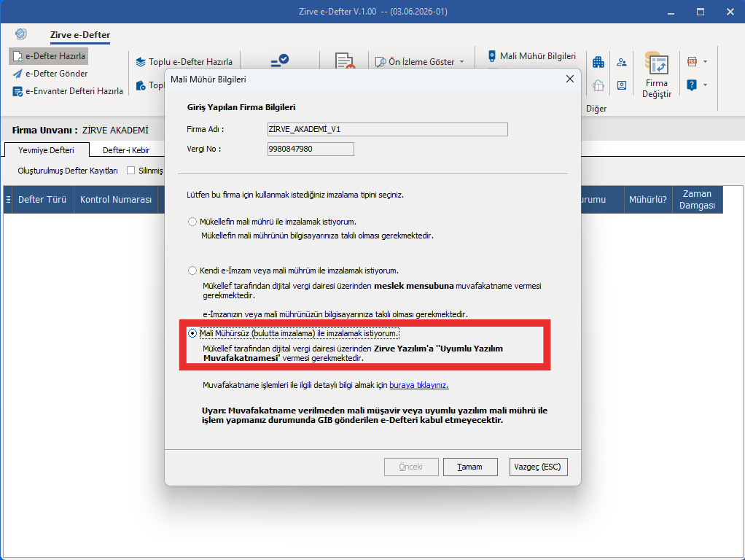Click the Tamam button
Screen dimensions: 745x560
click(470, 467)
